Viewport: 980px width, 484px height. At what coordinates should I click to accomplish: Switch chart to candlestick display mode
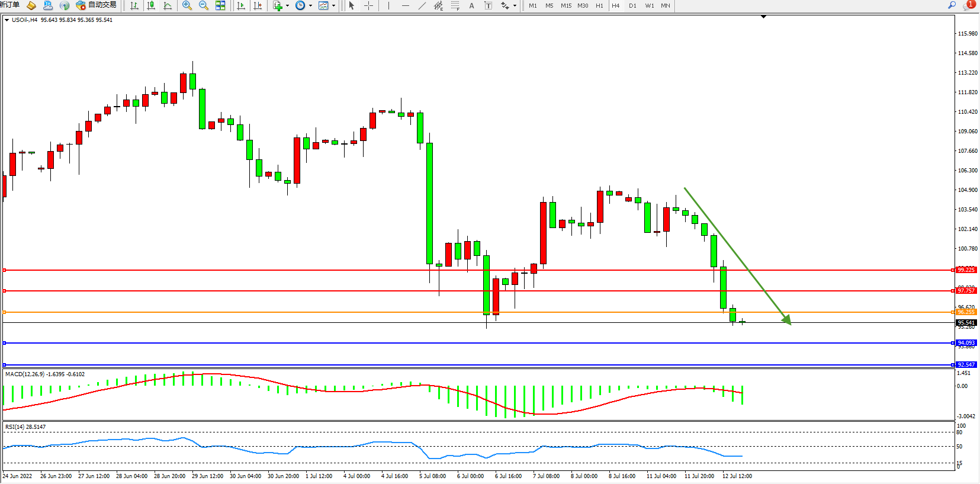[x=151, y=5]
